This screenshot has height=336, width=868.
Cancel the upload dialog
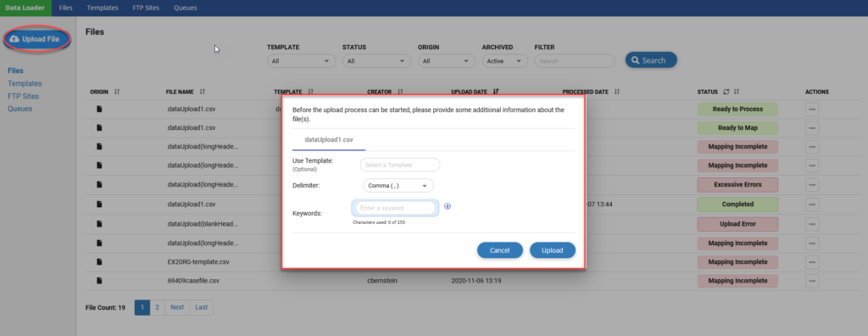pos(500,250)
